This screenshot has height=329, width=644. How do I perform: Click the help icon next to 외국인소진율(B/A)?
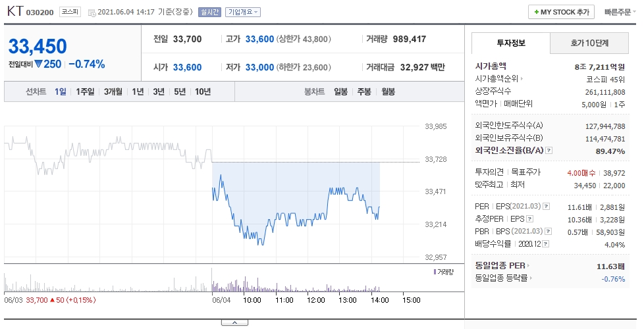pyautogui.click(x=549, y=151)
